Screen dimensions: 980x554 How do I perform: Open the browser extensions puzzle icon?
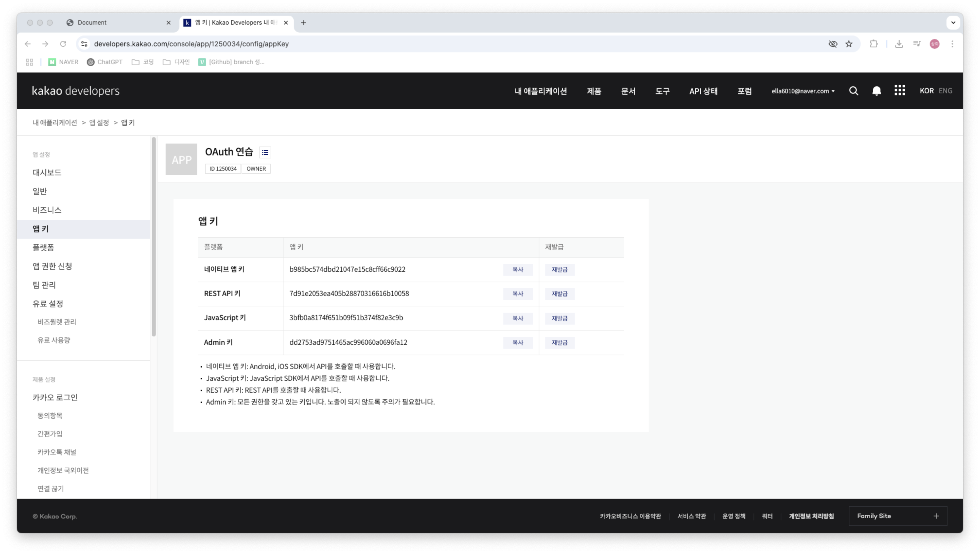coord(874,44)
